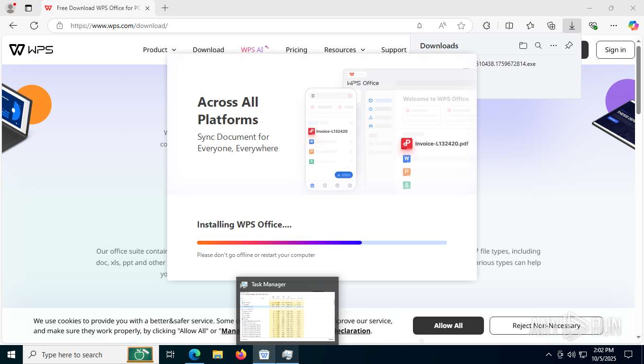Screen dimensions: 644x364
Task: Open downloads folder in Downloads panel
Action: [x=523, y=45]
